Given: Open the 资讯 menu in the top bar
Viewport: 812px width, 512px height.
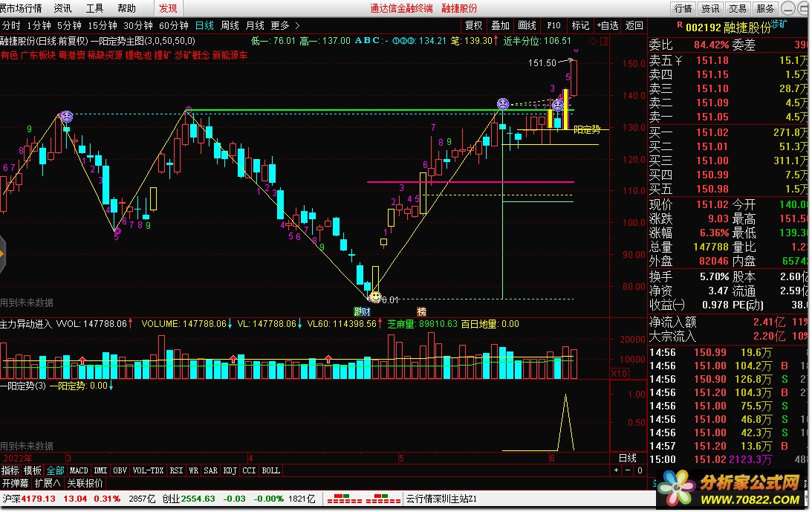Looking at the screenshot, I should click(x=62, y=8).
